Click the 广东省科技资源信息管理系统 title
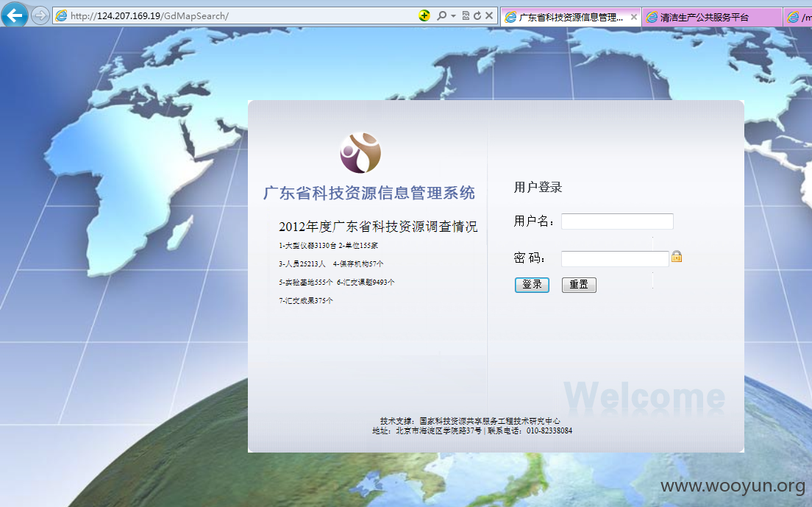The height and width of the screenshot is (507, 812). click(x=369, y=193)
